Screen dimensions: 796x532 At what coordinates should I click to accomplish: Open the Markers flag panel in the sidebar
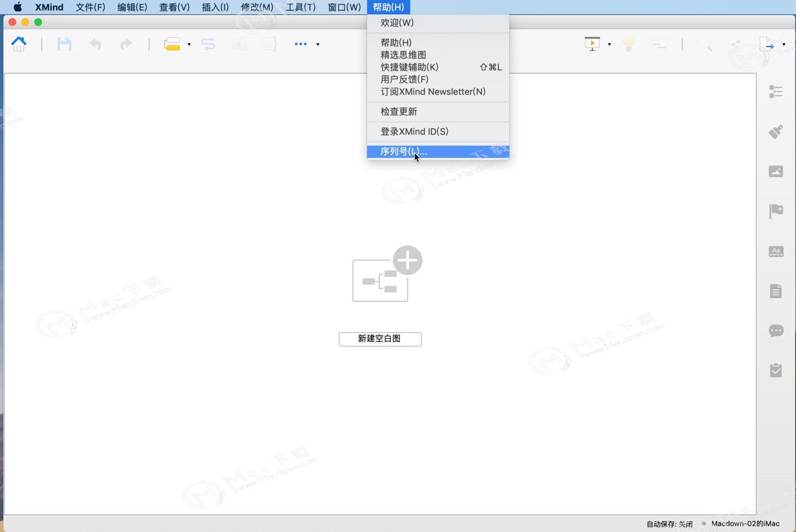[x=776, y=211]
